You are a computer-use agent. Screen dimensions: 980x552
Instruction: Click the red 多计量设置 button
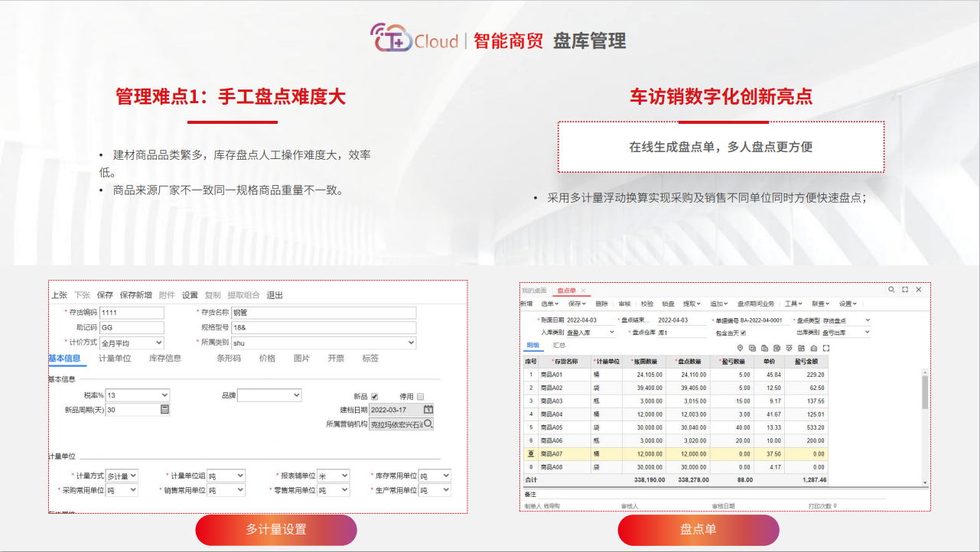click(x=276, y=529)
